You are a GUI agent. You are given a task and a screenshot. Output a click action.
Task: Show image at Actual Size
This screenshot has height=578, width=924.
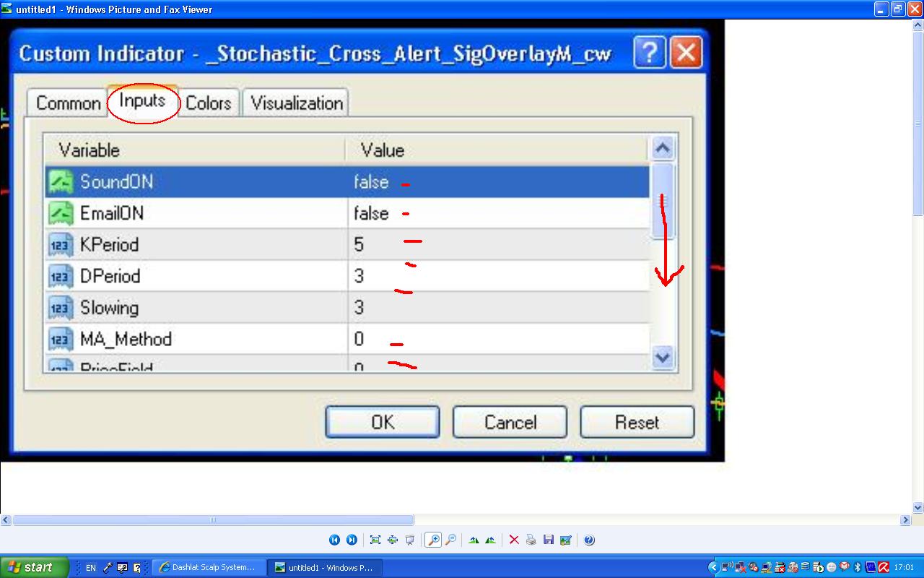pyautogui.click(x=393, y=540)
